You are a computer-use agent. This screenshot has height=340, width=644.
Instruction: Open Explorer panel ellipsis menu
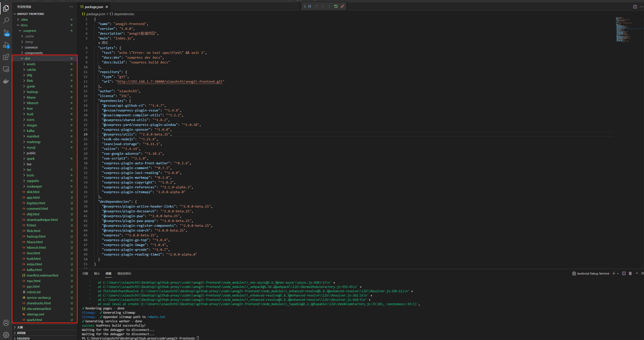click(x=71, y=7)
